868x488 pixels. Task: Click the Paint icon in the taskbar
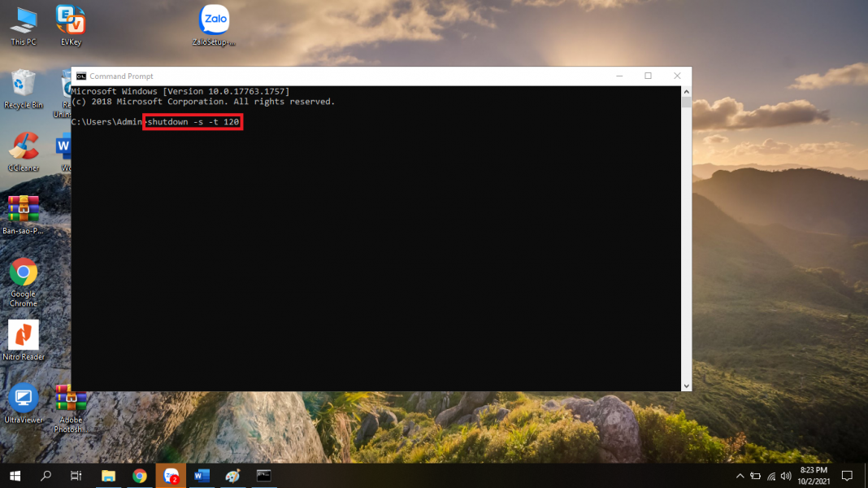tap(232, 476)
